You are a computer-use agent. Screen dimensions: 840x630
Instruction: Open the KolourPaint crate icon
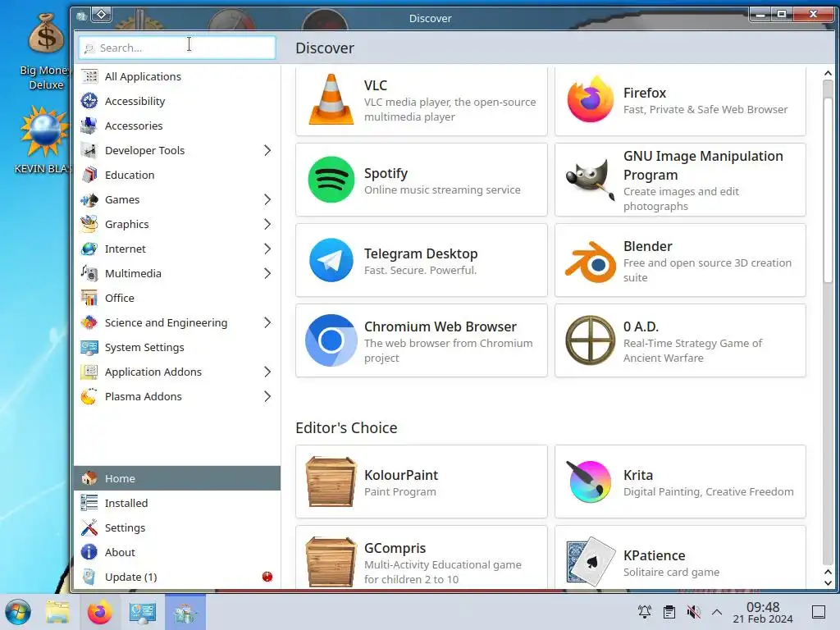pyautogui.click(x=331, y=482)
